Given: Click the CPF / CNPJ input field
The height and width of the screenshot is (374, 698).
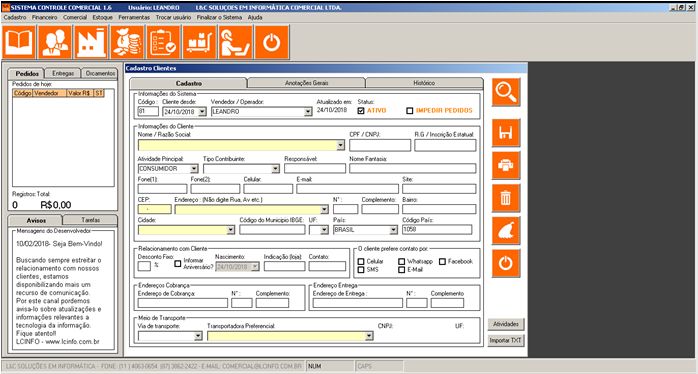Looking at the screenshot, I should pos(380,145).
